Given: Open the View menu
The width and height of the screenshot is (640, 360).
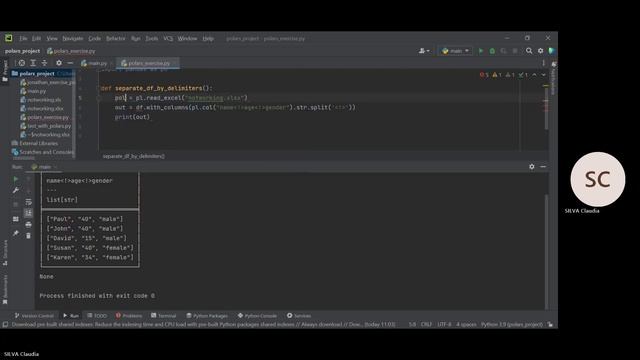Looking at the screenshot, I should point(52,38).
